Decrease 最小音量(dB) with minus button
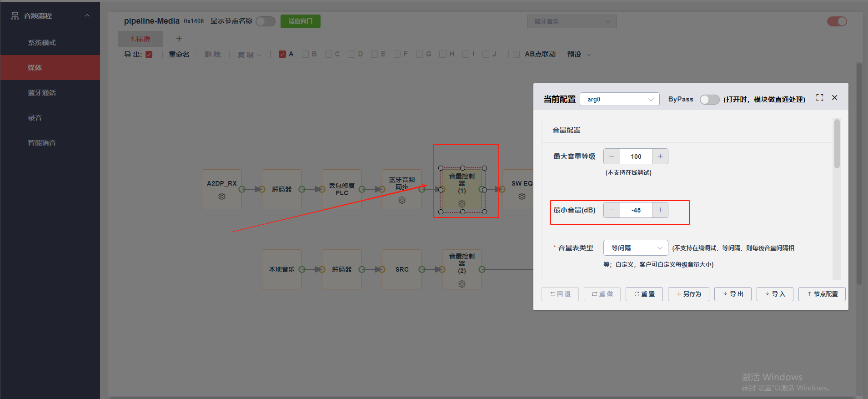This screenshot has width=868, height=399. click(612, 210)
